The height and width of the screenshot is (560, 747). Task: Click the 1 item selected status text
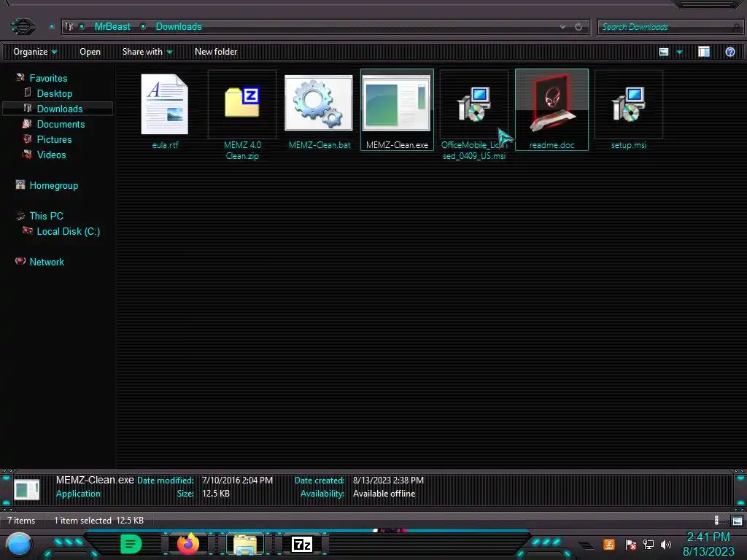click(x=82, y=521)
